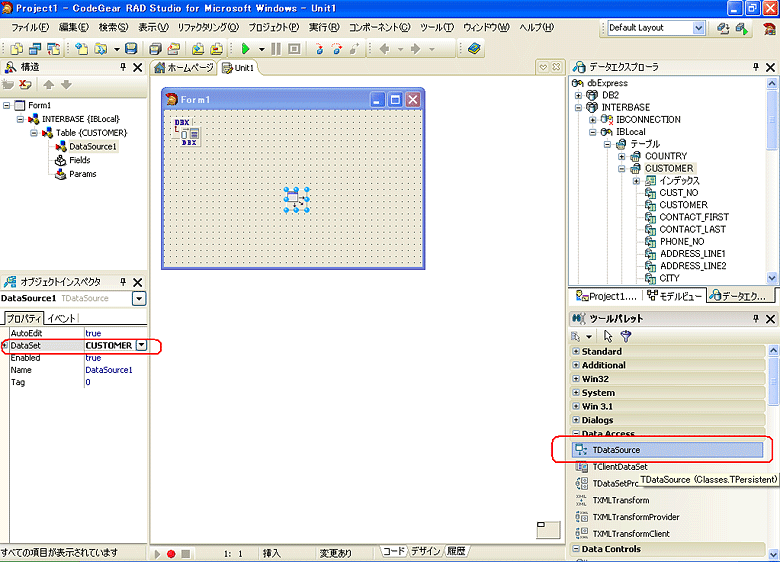Click the Trace Into debug icon
The height and width of the screenshot is (562, 780).
tap(319, 49)
